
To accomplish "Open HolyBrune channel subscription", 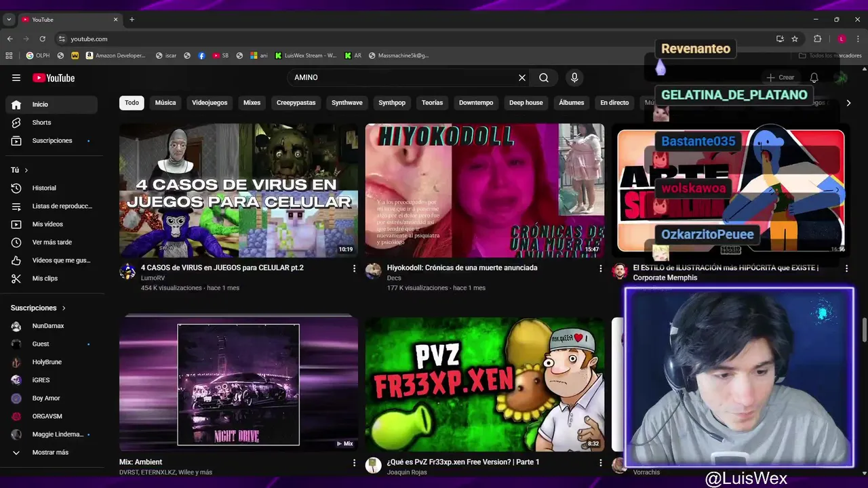I will (x=52, y=362).
